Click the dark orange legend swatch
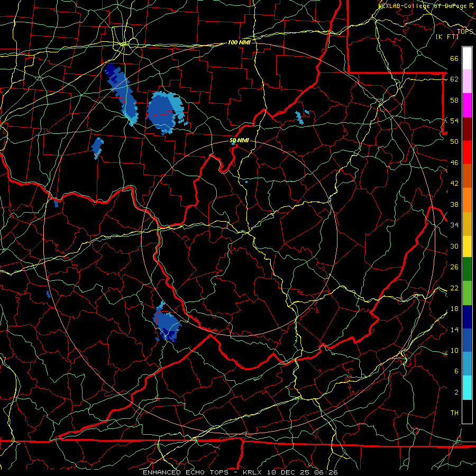 467,176
